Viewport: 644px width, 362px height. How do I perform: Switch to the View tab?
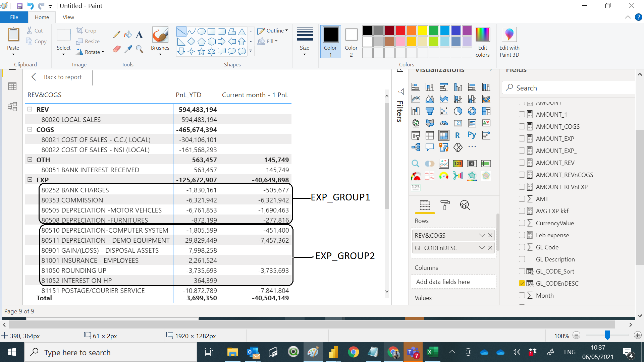[x=68, y=17]
